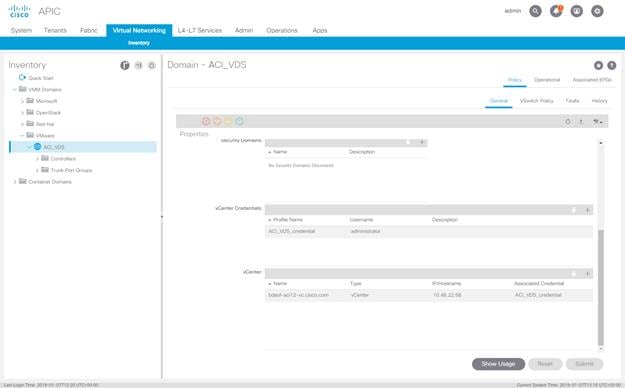
Task: Click the Reset button
Action: click(x=545, y=364)
